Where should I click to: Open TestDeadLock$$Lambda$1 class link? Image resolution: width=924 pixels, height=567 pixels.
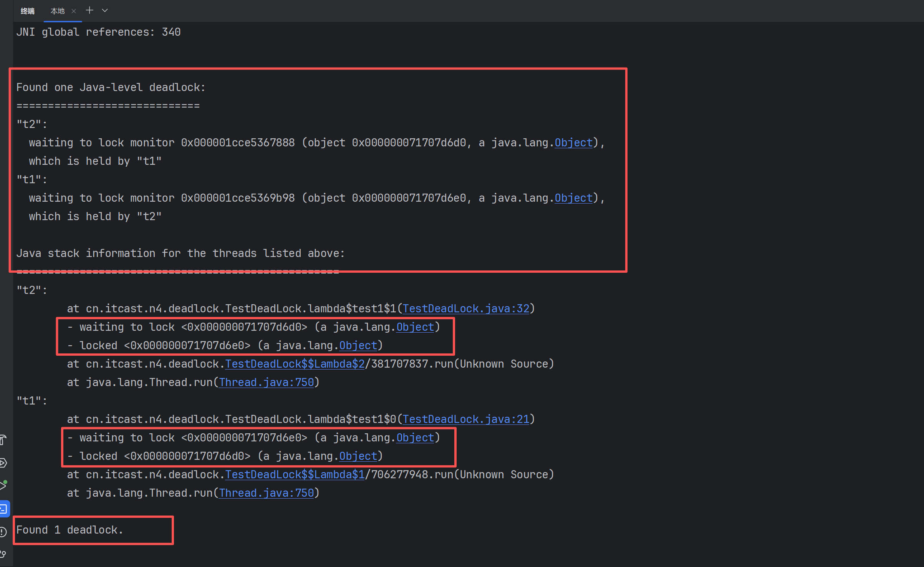click(295, 474)
